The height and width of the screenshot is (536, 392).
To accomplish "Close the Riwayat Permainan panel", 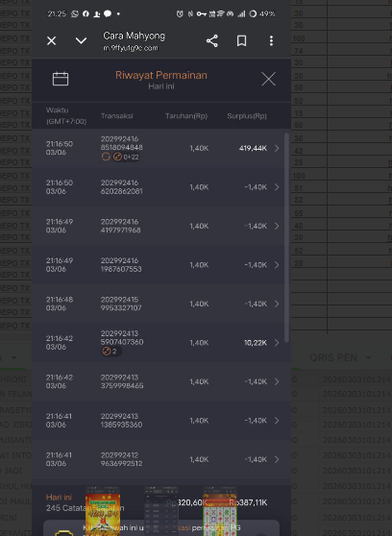I will point(268,79).
